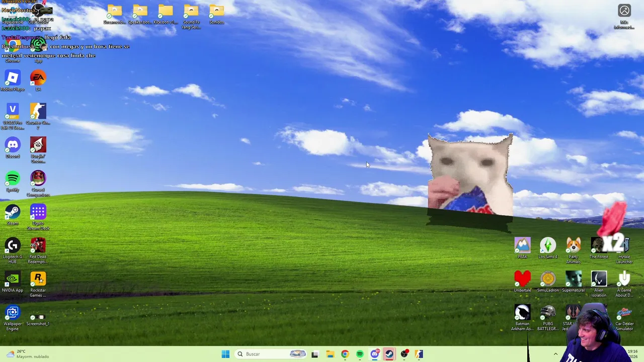Open Elgato Stream Deck desktop icon

38,217
